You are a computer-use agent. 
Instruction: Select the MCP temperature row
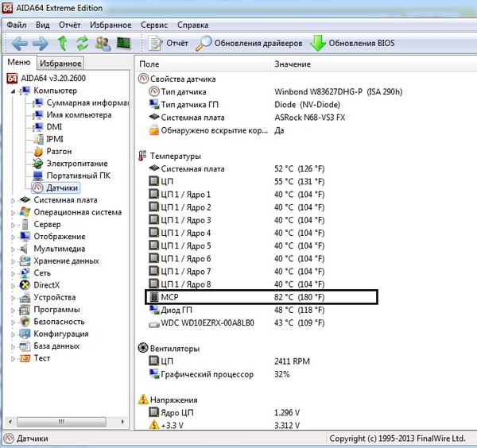pos(262,297)
